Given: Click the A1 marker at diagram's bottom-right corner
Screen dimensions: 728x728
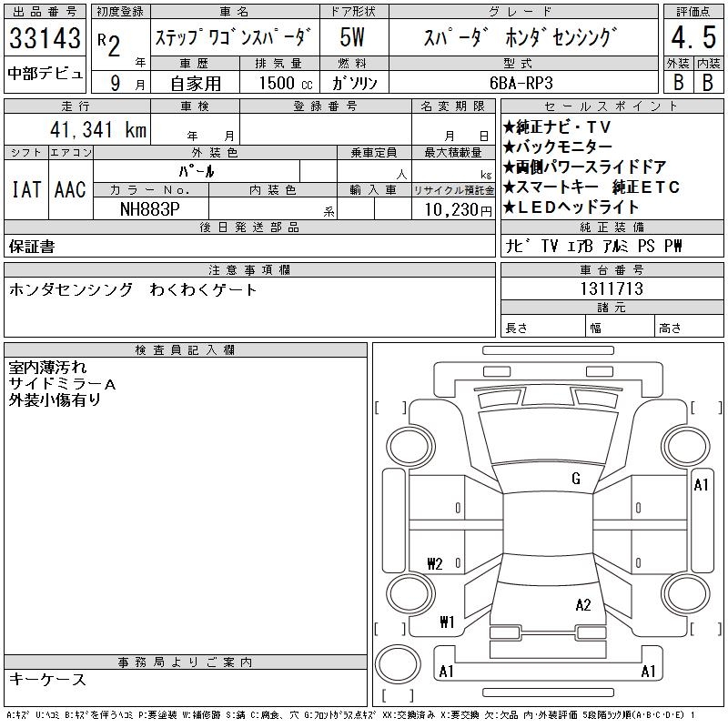Looking at the screenshot, I should coord(649,672).
